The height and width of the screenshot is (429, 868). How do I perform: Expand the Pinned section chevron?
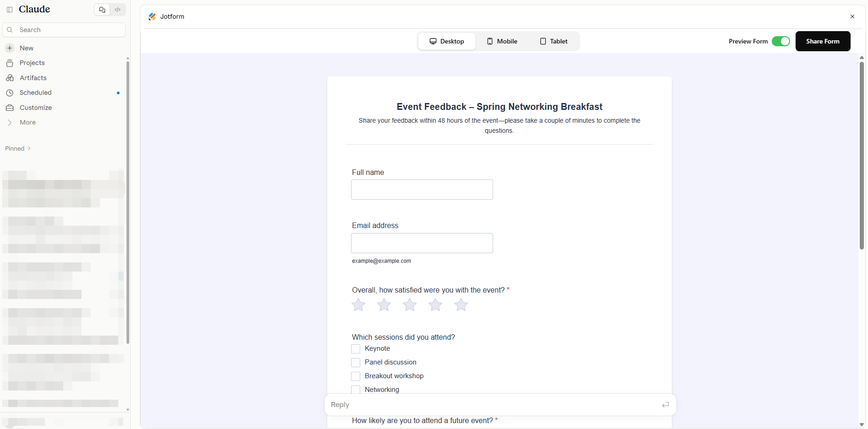[29, 148]
